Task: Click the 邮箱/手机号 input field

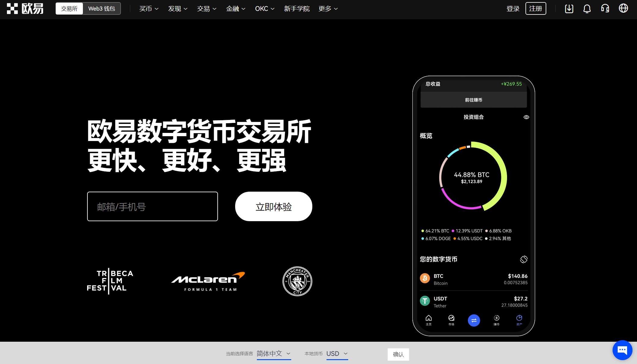Action: pos(152,206)
